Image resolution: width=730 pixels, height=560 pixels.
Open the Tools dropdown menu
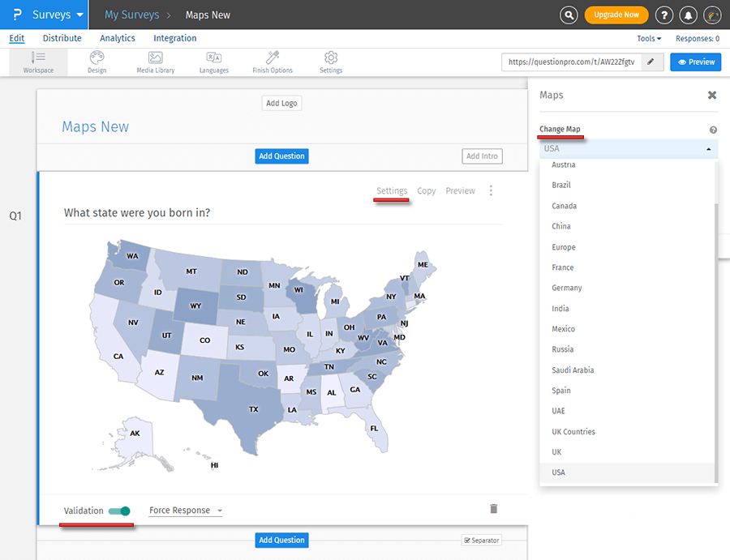tap(648, 38)
